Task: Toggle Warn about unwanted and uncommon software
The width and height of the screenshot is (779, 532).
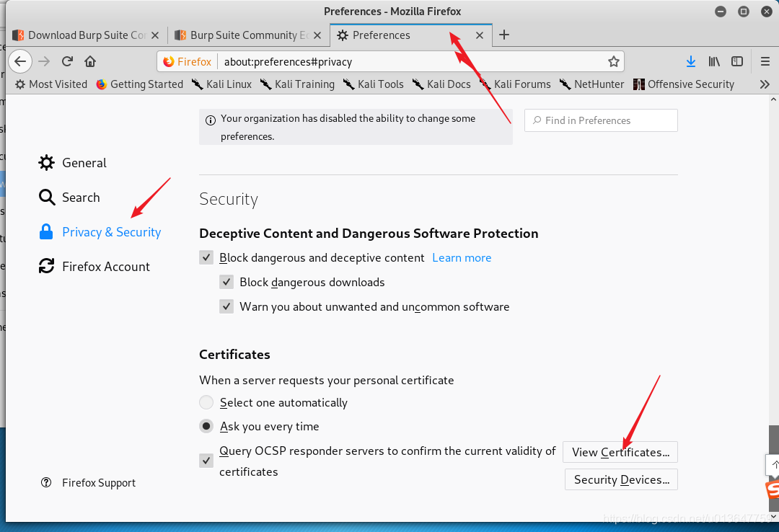Action: tap(226, 306)
